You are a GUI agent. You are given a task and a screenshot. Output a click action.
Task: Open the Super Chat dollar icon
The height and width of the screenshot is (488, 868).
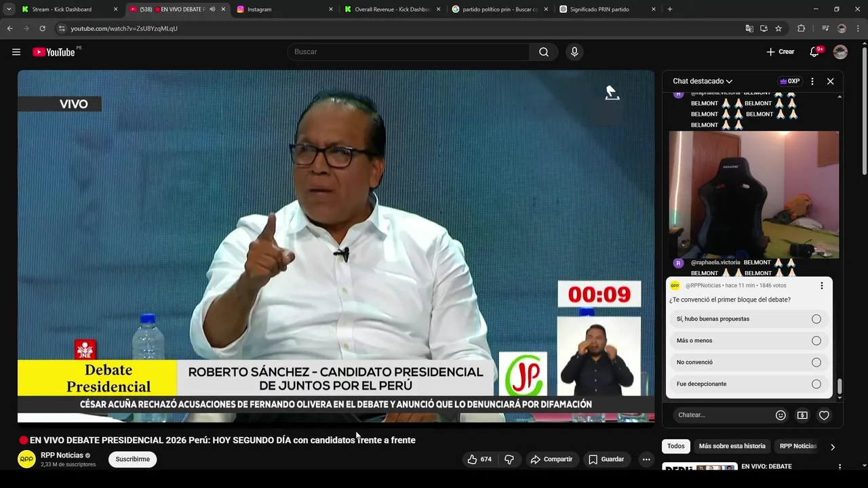click(x=802, y=415)
